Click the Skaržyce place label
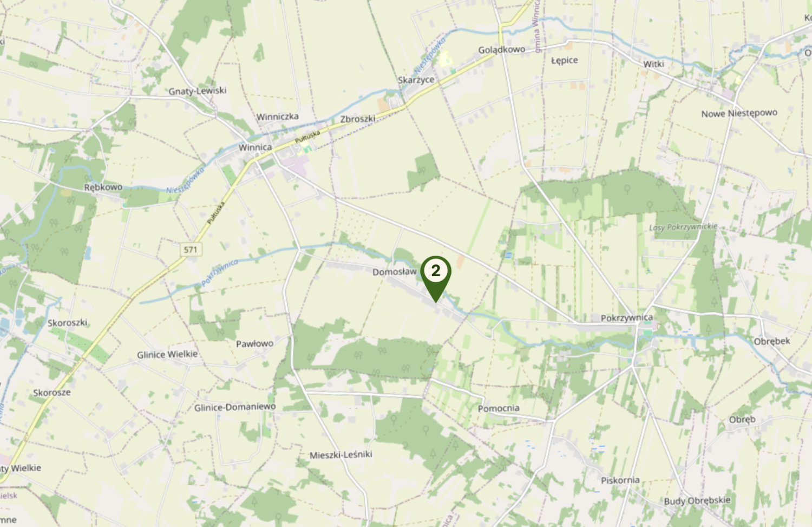This screenshot has width=812, height=527. point(416,80)
